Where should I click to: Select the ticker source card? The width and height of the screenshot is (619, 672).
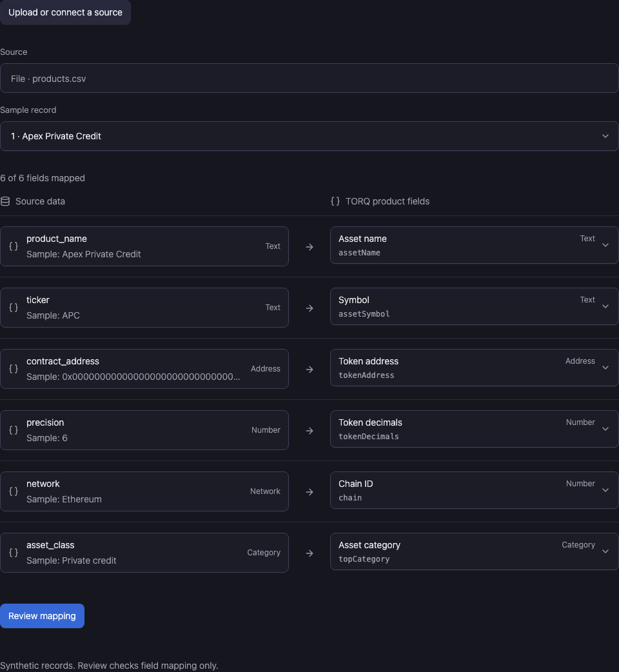(x=144, y=308)
